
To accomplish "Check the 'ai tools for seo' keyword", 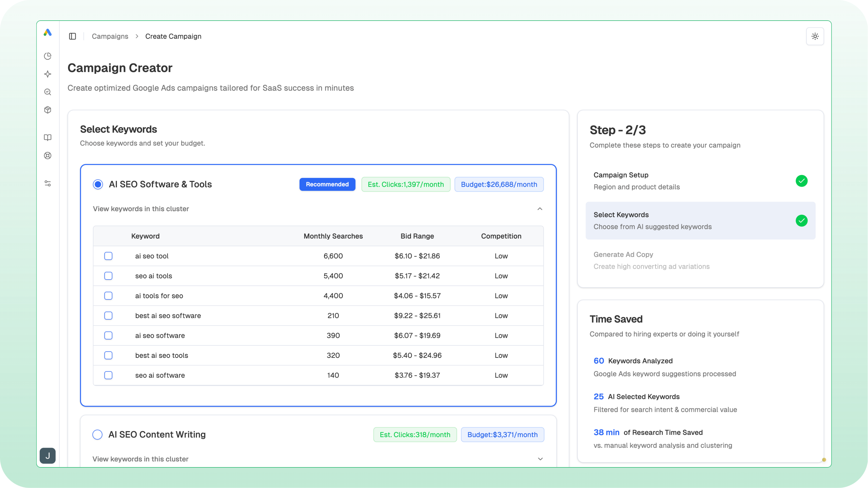I will [x=108, y=296].
